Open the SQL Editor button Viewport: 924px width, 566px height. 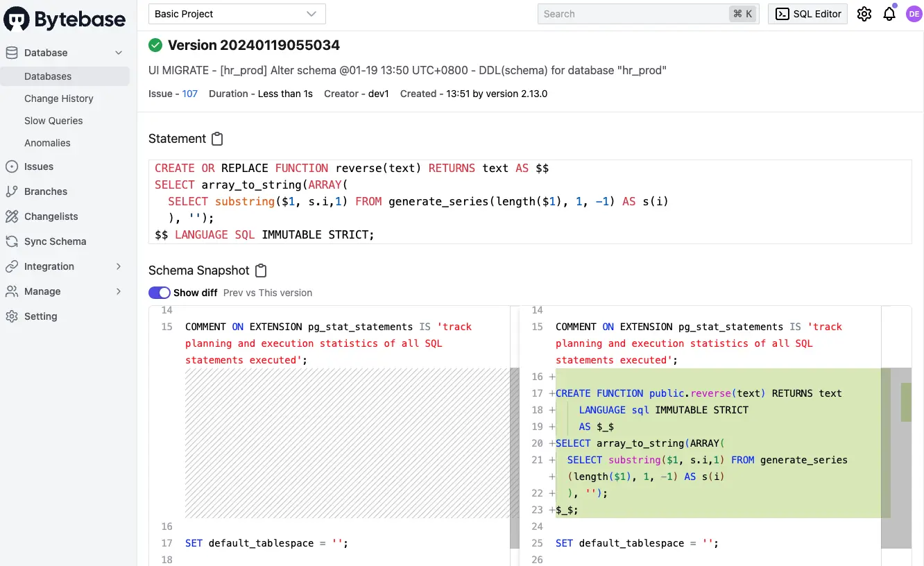[x=807, y=14]
